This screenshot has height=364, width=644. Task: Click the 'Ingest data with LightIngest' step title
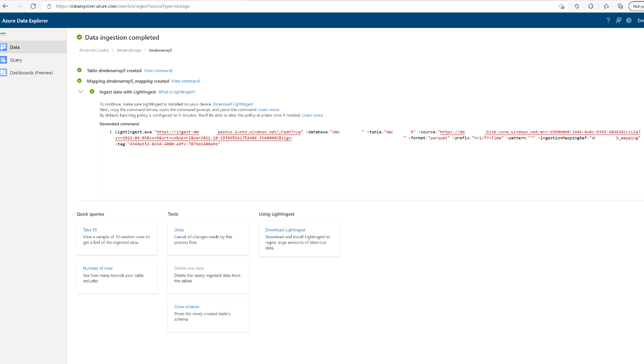coord(128,92)
